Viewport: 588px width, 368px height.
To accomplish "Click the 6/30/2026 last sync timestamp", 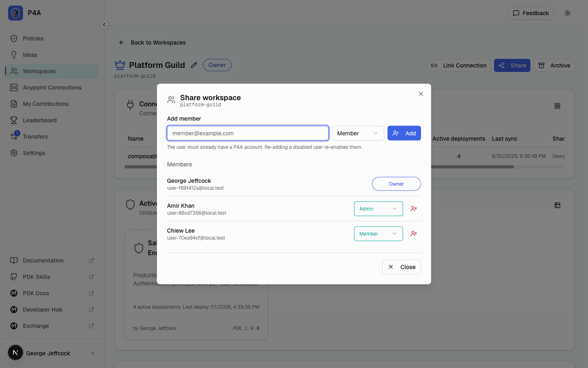I will pyautogui.click(x=519, y=156).
